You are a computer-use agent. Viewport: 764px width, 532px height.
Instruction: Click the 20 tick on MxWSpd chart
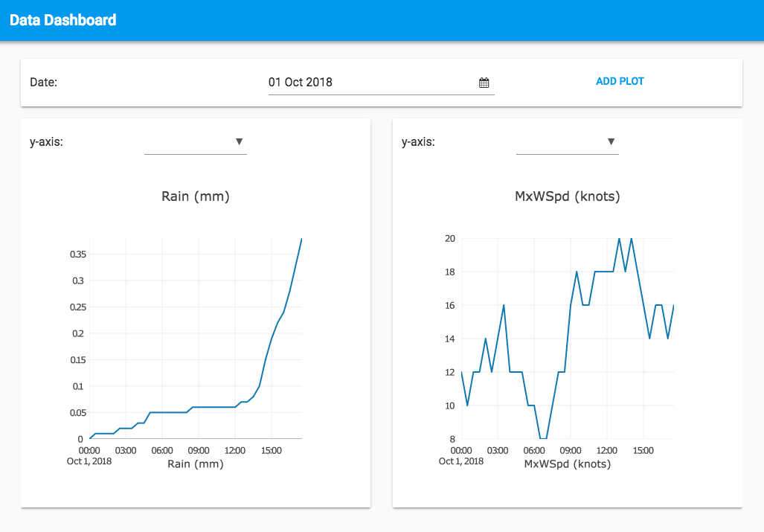coord(449,238)
